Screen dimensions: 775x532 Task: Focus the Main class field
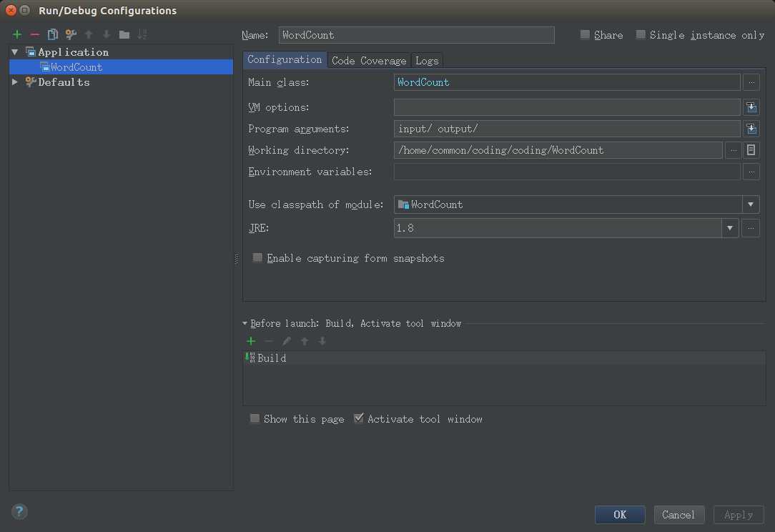[567, 82]
